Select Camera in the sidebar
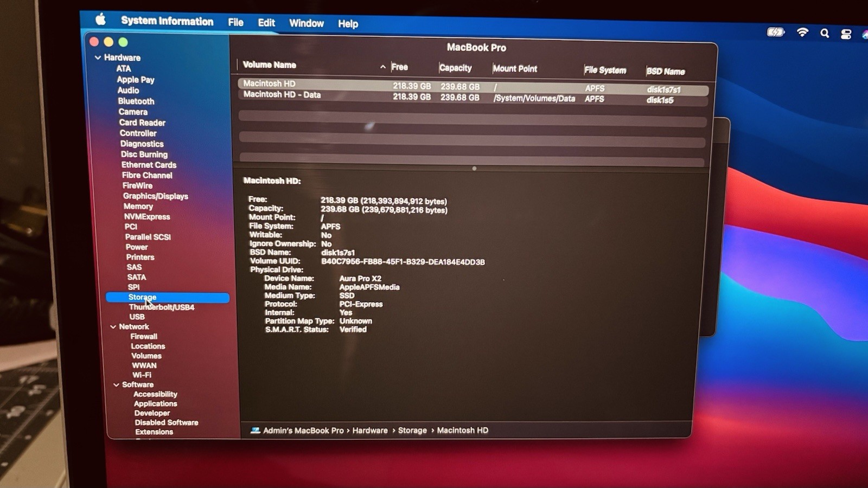Viewport: 868px width, 488px height. (133, 112)
